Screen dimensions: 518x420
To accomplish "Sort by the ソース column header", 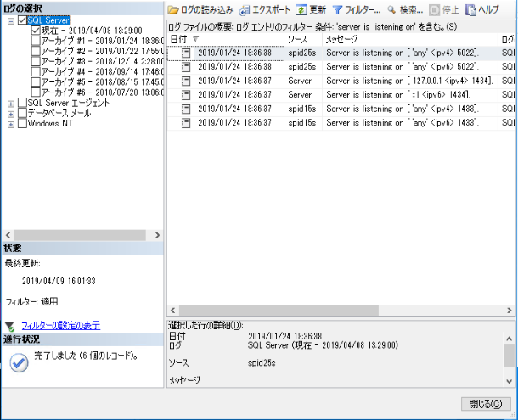I will click(303, 40).
